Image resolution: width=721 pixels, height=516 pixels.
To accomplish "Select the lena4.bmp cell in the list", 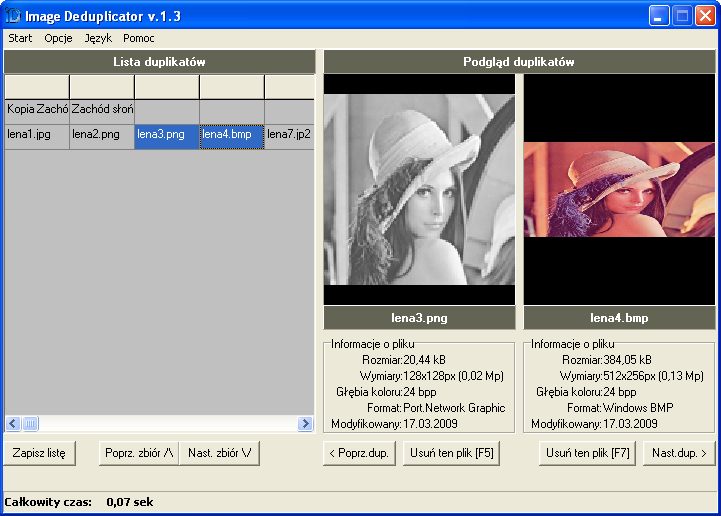I will click(x=232, y=136).
